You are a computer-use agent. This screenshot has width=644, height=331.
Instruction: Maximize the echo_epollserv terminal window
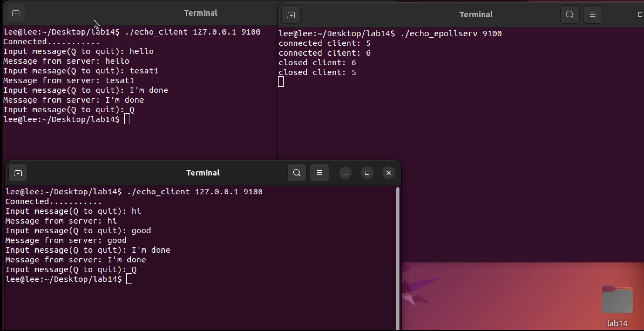pyautogui.click(x=640, y=15)
